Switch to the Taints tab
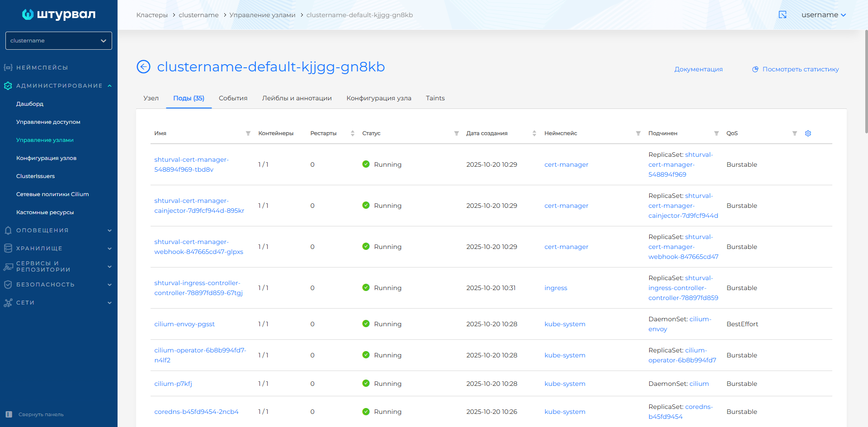The image size is (868, 427). [435, 98]
